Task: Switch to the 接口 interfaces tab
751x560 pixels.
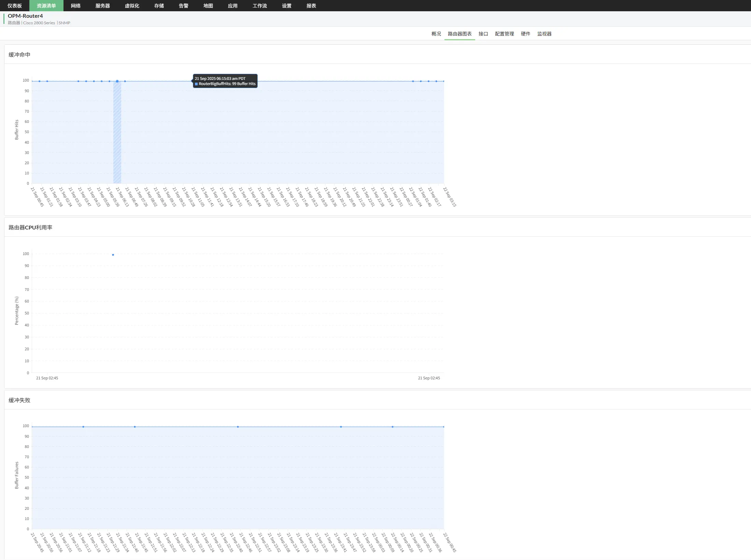Action: click(x=483, y=34)
